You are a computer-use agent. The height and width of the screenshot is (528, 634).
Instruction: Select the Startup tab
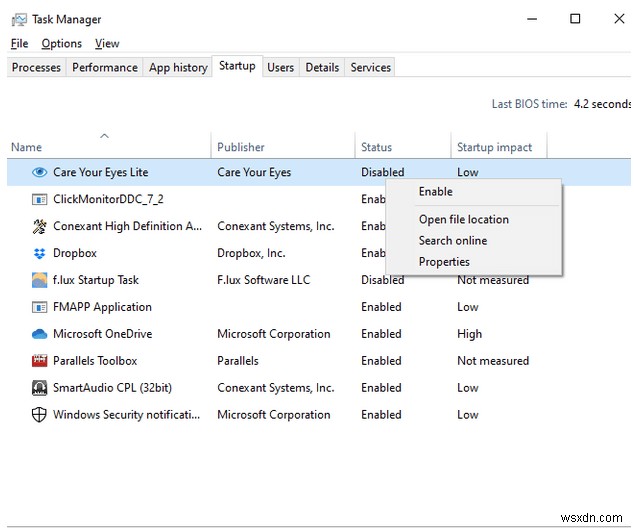[237, 66]
